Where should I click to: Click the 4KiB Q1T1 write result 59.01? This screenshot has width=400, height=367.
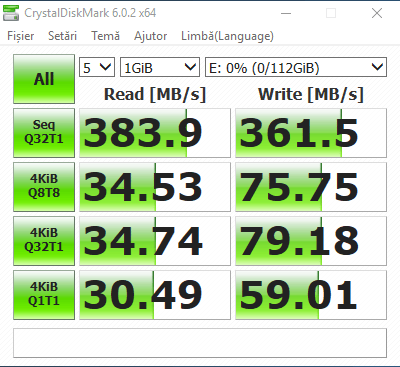(x=311, y=295)
